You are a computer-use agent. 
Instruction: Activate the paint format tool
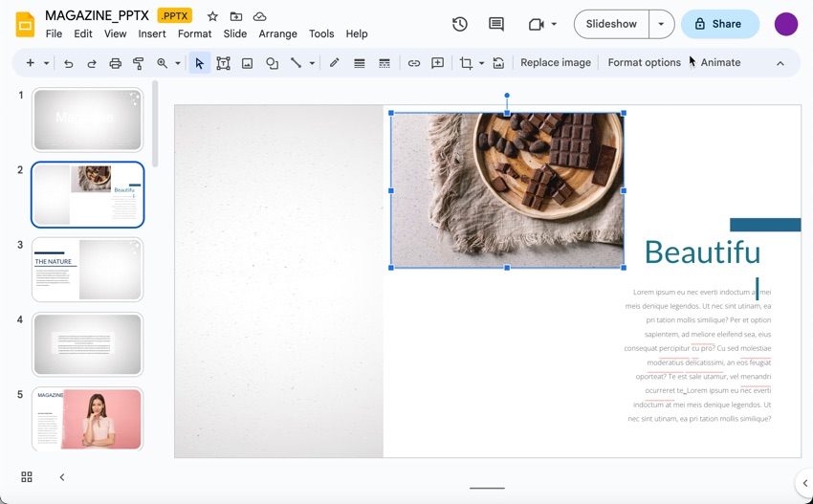(139, 63)
